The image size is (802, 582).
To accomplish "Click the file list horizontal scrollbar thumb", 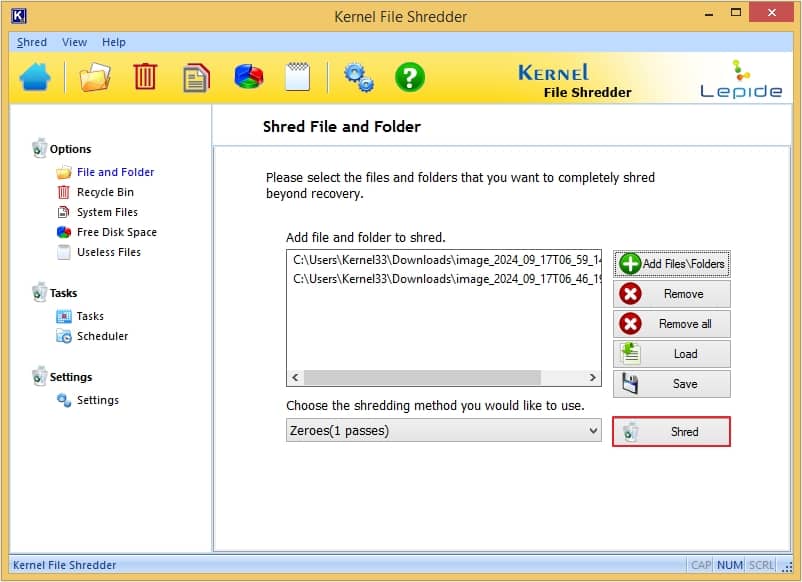I will pos(422,377).
